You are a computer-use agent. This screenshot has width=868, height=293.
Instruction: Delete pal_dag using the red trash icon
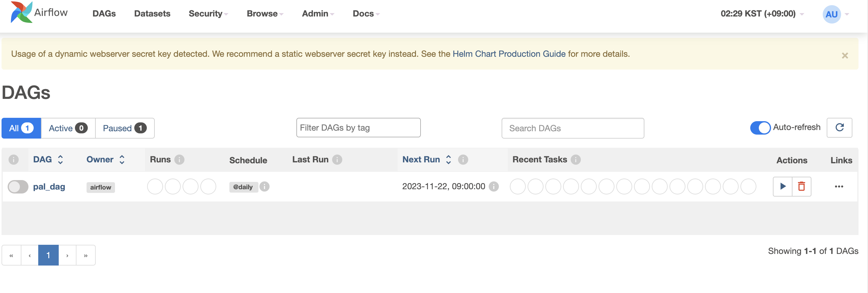coord(801,186)
